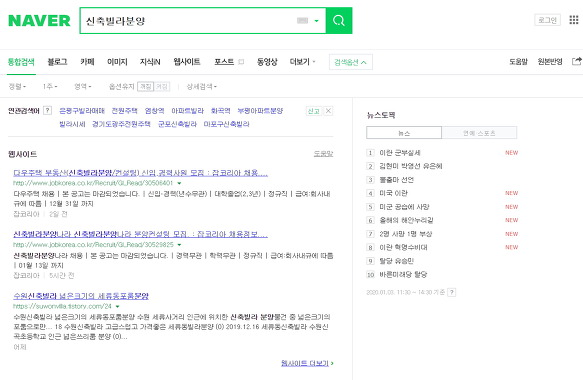
Task: Click related search 빌라시세
Action: coord(72,124)
